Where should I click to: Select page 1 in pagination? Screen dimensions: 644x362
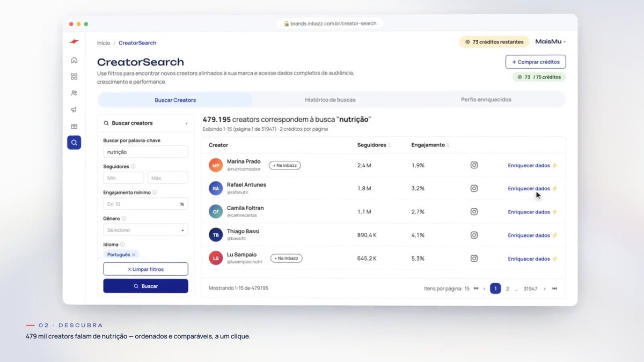pyautogui.click(x=495, y=289)
